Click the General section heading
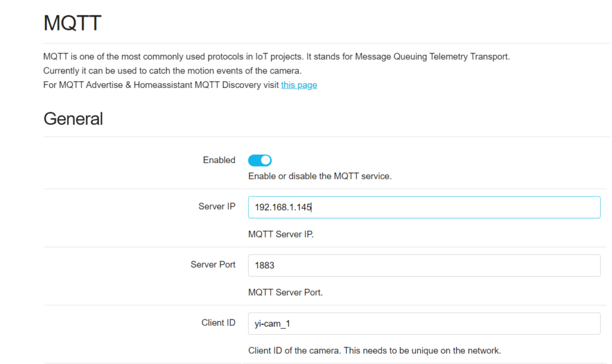Image resolution: width=612 pixels, height=364 pixels. [x=73, y=118]
